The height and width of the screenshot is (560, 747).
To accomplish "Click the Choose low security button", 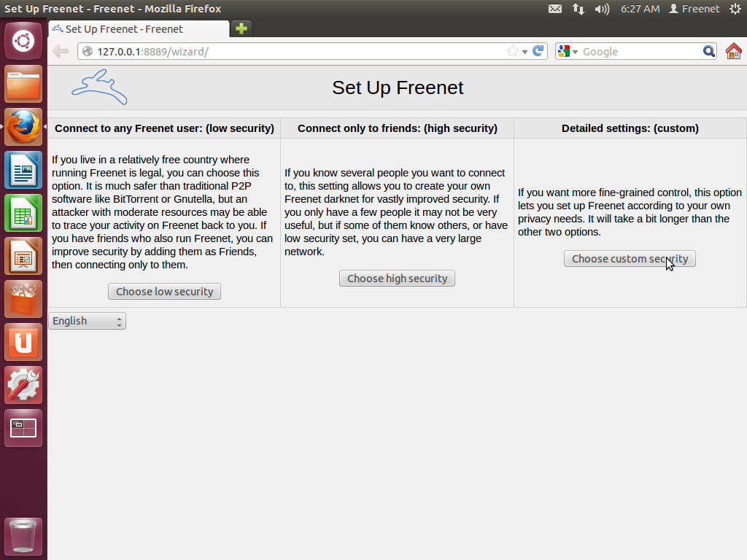I will (164, 291).
